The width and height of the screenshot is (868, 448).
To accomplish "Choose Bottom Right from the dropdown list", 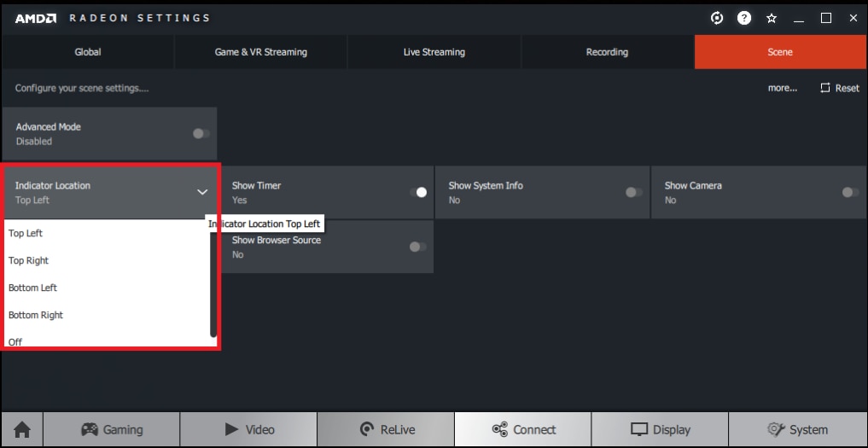I will pos(107,315).
